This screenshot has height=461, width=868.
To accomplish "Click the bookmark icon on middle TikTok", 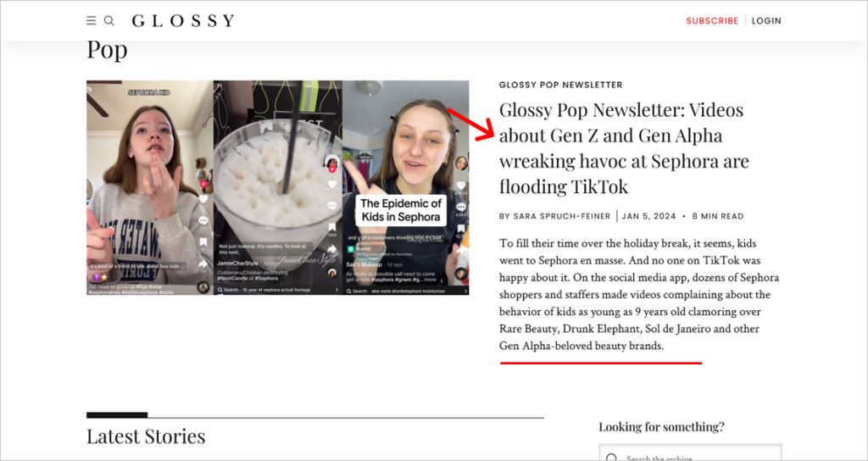I will coord(332,227).
